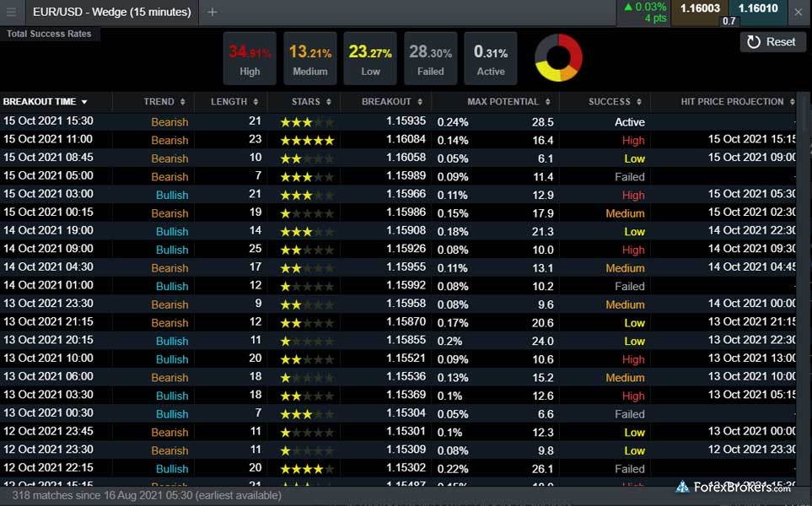Sort table by Stars column
This screenshot has height=506, width=812.
[x=305, y=102]
